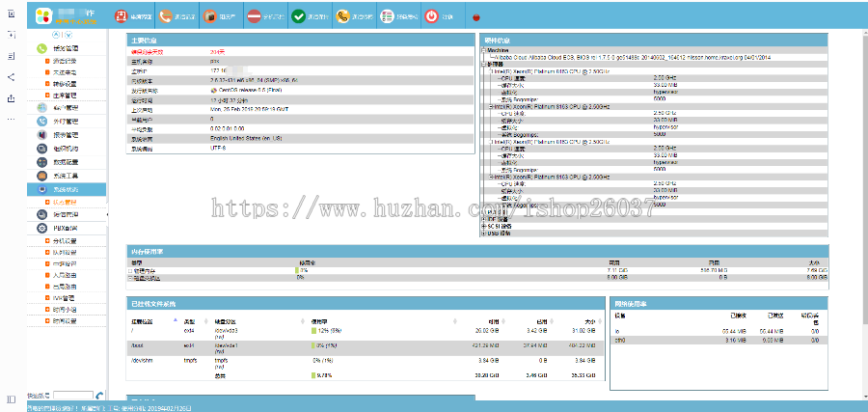Expand the IDE 设备 tree node
Screen dimensions: 868x412
[x=483, y=219]
